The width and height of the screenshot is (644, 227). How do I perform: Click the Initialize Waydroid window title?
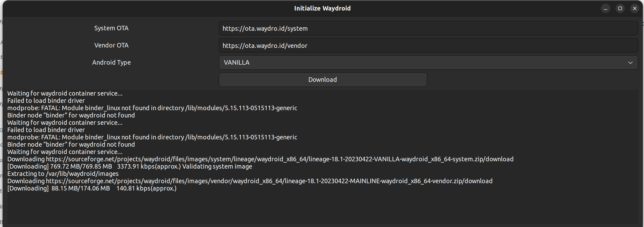tap(322, 8)
